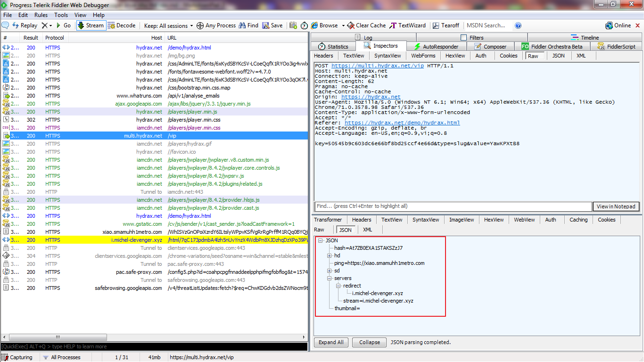Switch to the Log tab
644x362 pixels.
[363, 37]
